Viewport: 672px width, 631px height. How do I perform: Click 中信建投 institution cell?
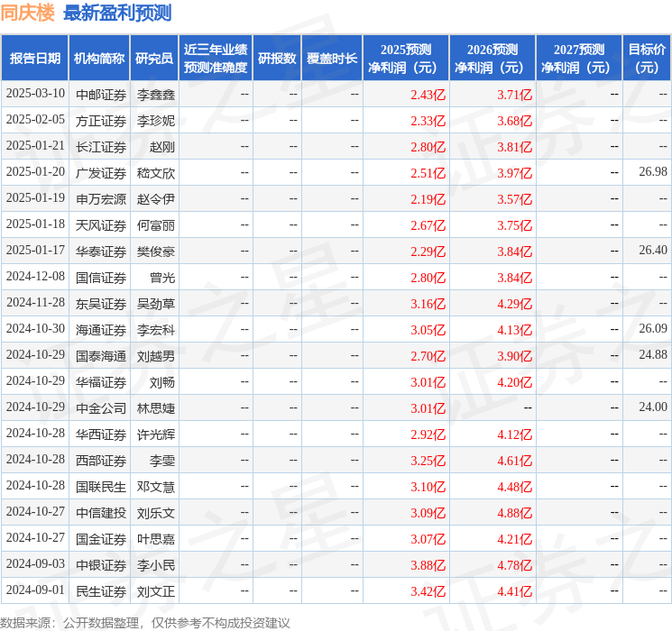pos(101,513)
